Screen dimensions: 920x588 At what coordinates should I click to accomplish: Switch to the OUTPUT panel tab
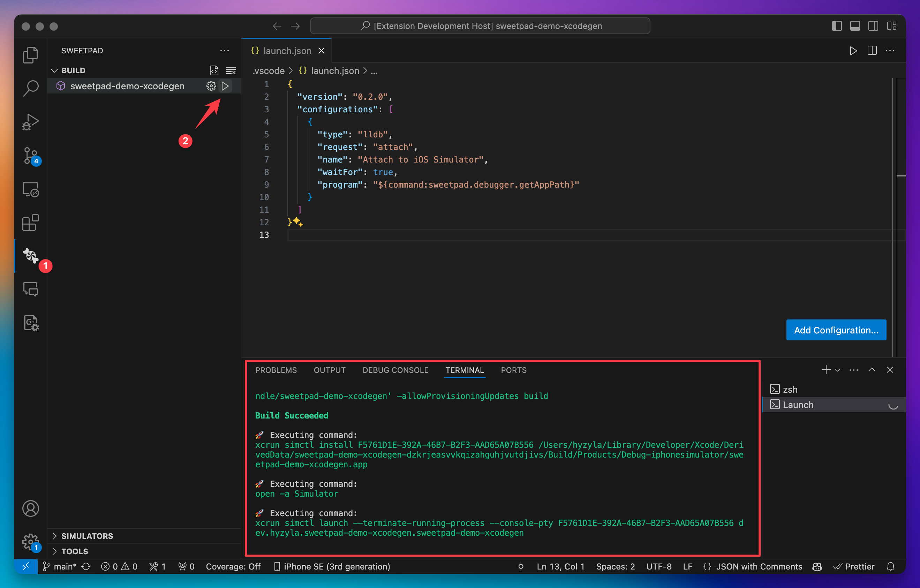(329, 370)
